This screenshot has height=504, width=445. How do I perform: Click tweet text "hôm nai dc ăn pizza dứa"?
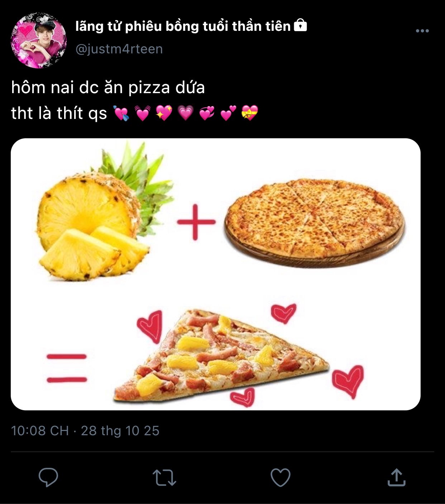[108, 88]
